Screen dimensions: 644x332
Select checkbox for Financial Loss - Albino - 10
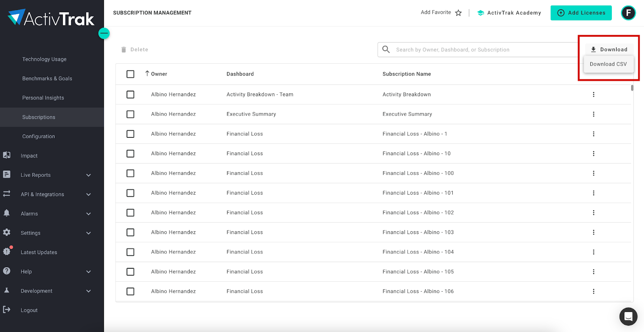click(x=130, y=154)
